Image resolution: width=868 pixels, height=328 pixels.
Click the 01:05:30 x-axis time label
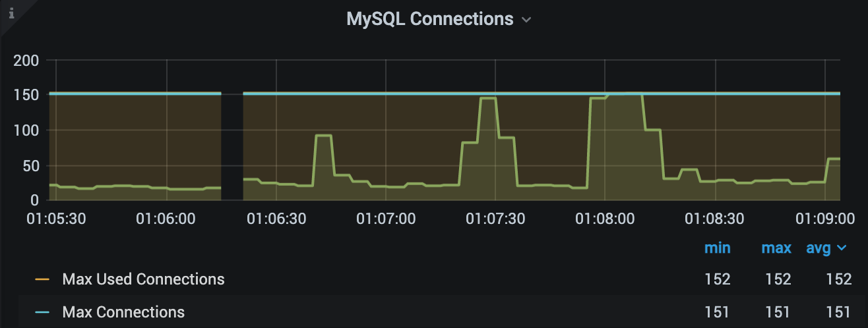pos(56,218)
